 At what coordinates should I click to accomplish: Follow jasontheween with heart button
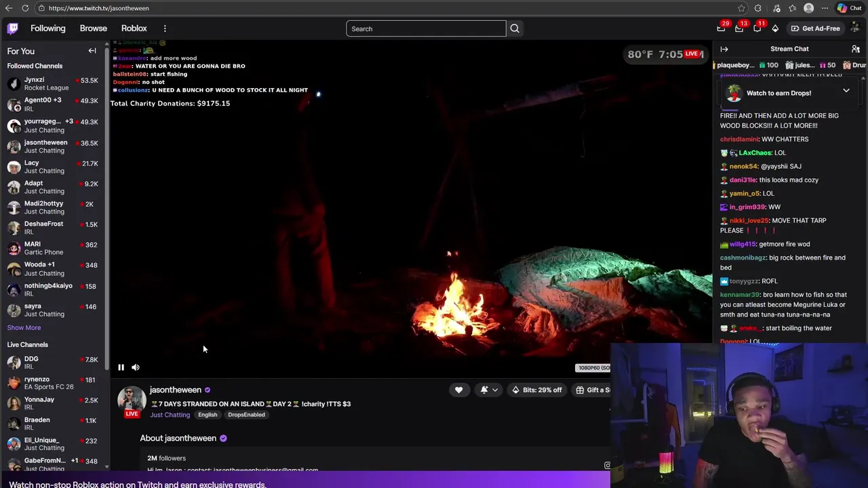(x=458, y=390)
